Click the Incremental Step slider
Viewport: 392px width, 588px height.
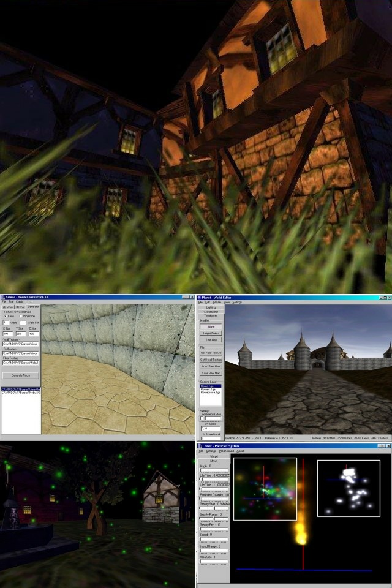point(211,418)
